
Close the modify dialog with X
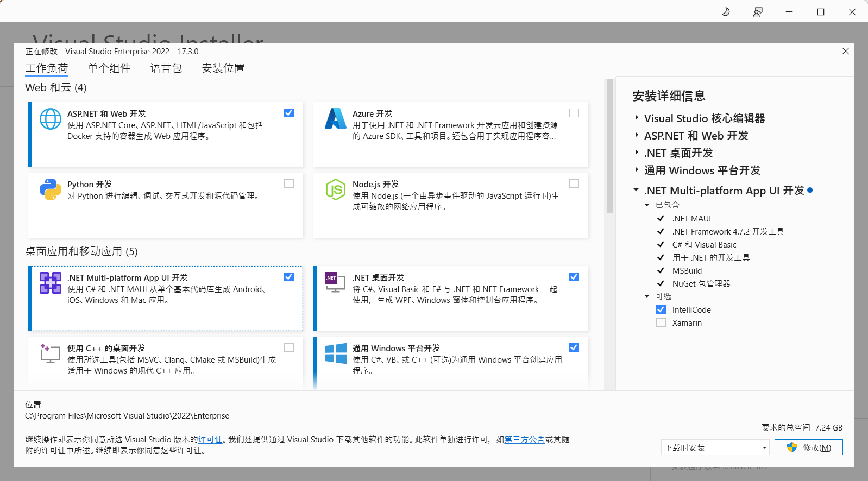846,51
